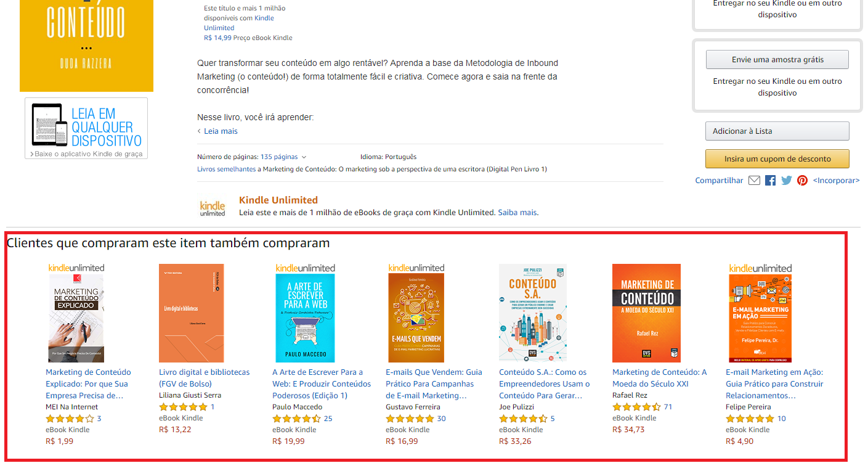Click Insira um cupom de desconto
868x463 pixels.
[x=777, y=158]
